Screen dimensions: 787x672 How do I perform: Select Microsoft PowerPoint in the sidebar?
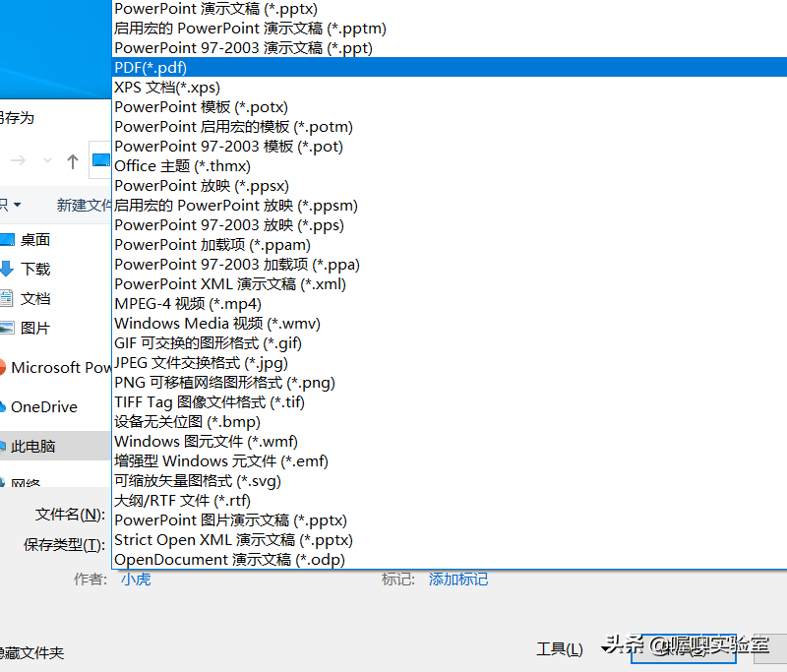55,367
